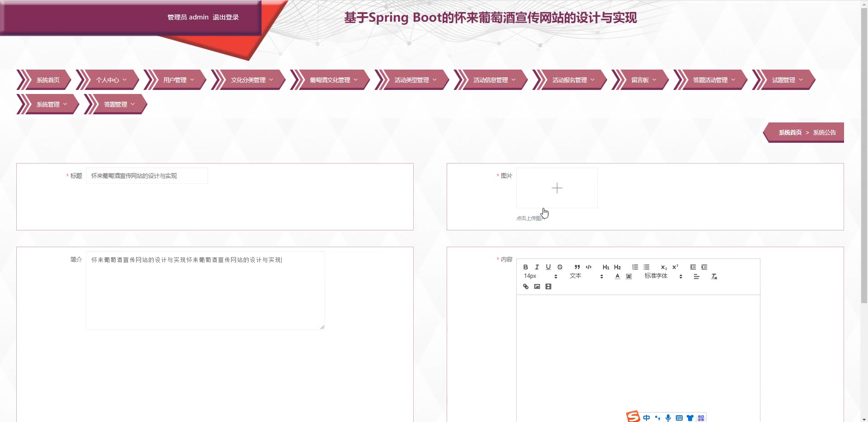
Task: Click the 点击上传图片 hint text
Action: pos(531,218)
